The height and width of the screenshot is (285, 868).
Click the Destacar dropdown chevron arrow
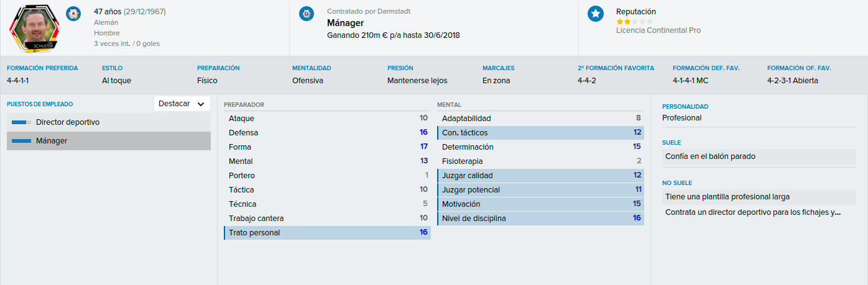click(x=200, y=104)
